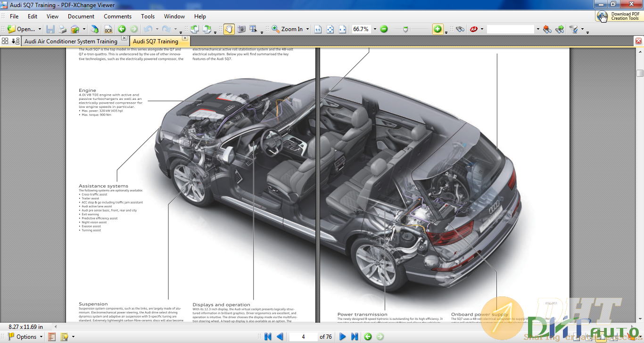The width and height of the screenshot is (644, 343).
Task: Open the Tools menu
Action: pyautogui.click(x=148, y=16)
